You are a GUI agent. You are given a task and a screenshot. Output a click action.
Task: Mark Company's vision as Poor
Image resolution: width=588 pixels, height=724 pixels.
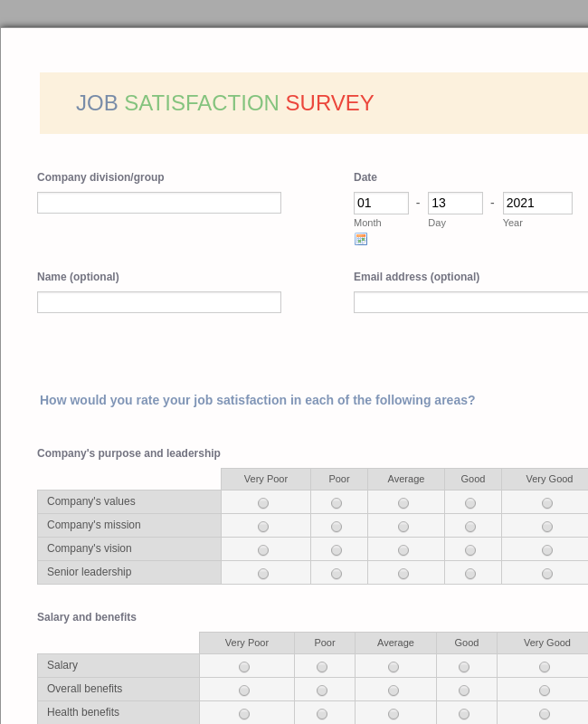tap(336, 549)
